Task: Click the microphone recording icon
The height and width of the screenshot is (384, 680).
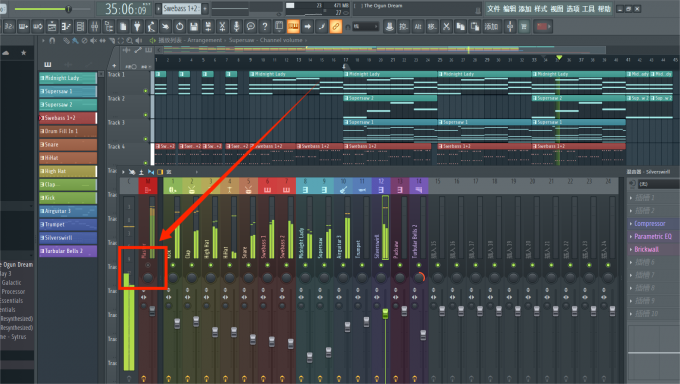Action: [x=236, y=27]
